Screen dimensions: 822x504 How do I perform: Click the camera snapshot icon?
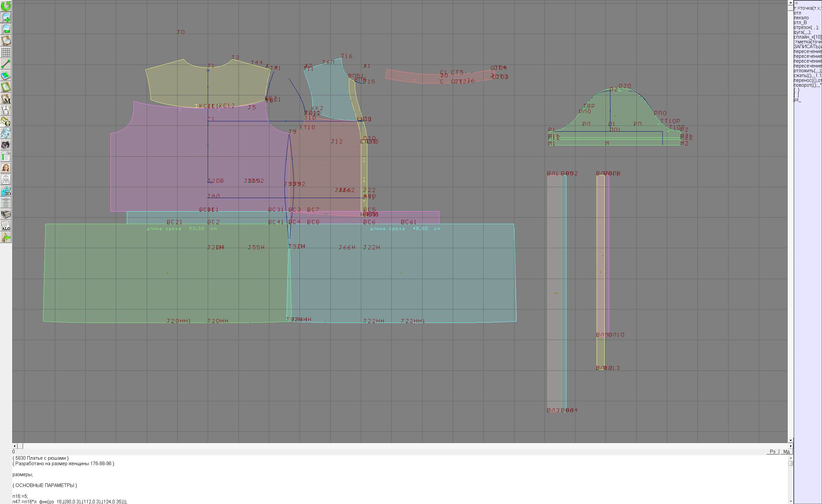(x=6, y=145)
